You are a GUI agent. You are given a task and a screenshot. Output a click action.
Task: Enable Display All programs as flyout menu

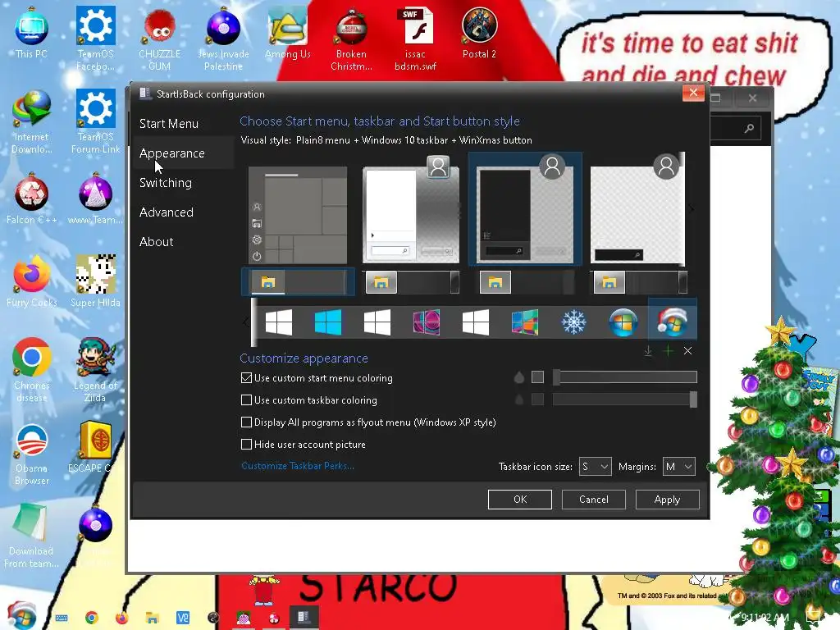point(246,422)
